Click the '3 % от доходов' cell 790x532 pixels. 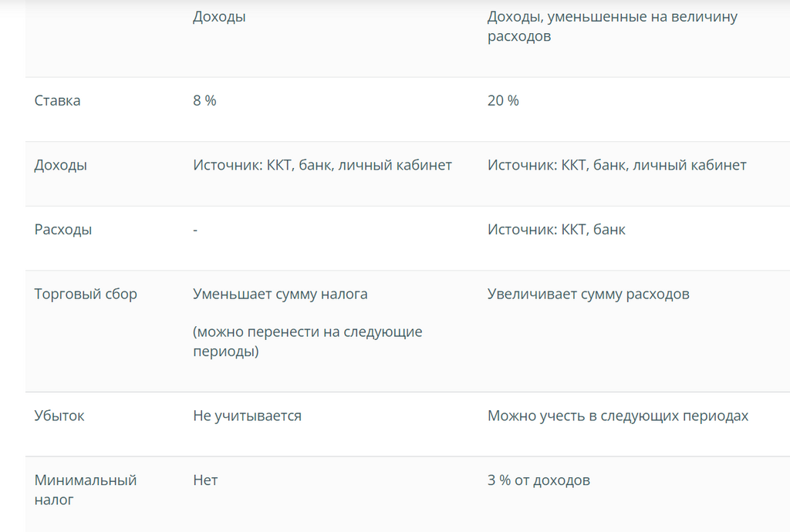click(538, 480)
